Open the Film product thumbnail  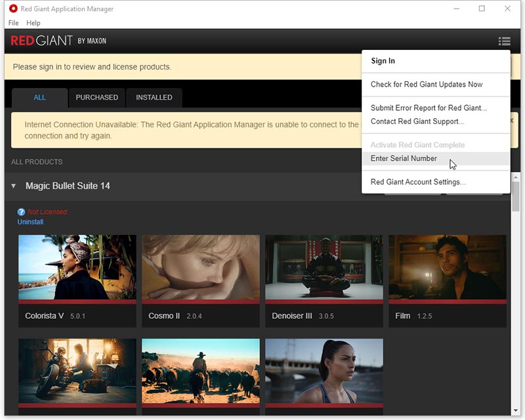[x=448, y=267]
